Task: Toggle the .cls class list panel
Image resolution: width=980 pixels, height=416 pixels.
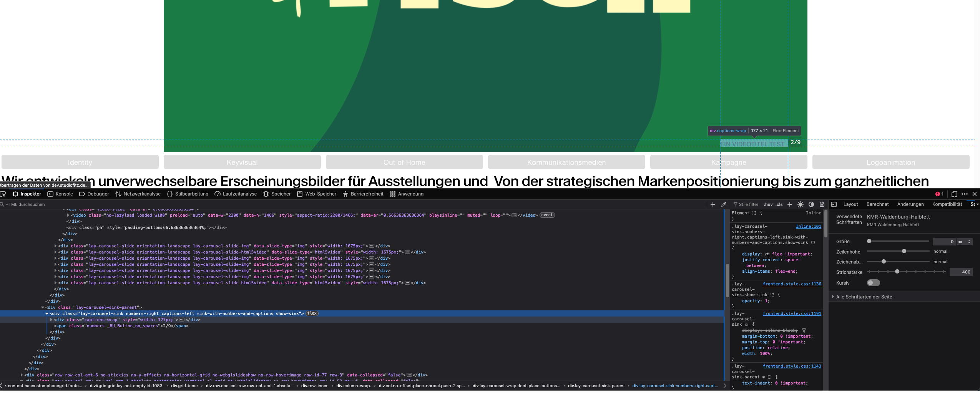Action: coord(779,204)
